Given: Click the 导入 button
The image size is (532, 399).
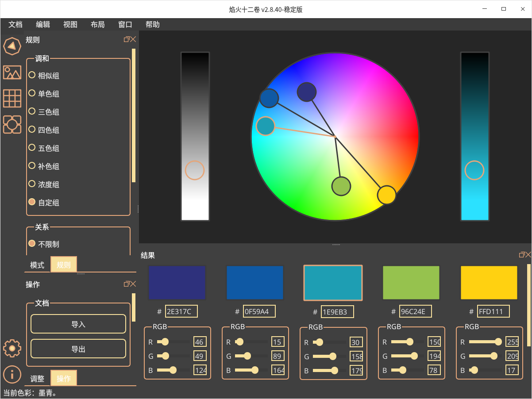Looking at the screenshot, I should [78, 324].
